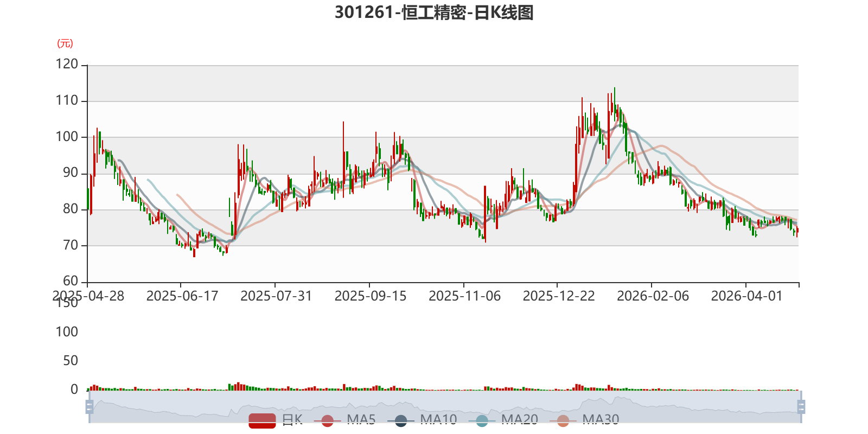Click the 60 price axis label
This screenshot has height=434, width=868.
pos(71,281)
